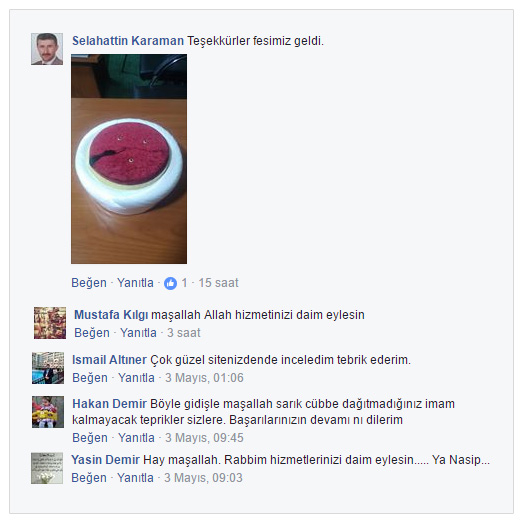View the attached fez photo
The width and height of the screenshot is (523, 524).
pos(129,159)
